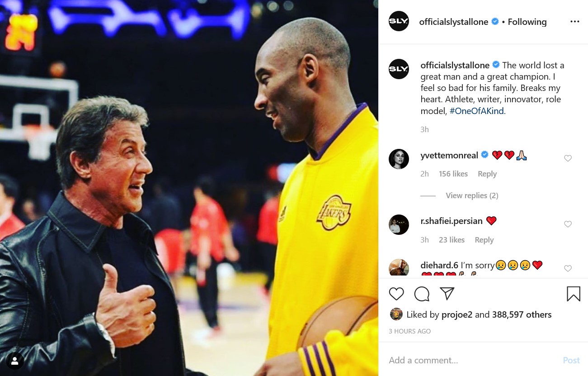Viewport: 588px width, 376px height.
Task: Reply to yvettemonreal's comment
Action: pos(487,174)
